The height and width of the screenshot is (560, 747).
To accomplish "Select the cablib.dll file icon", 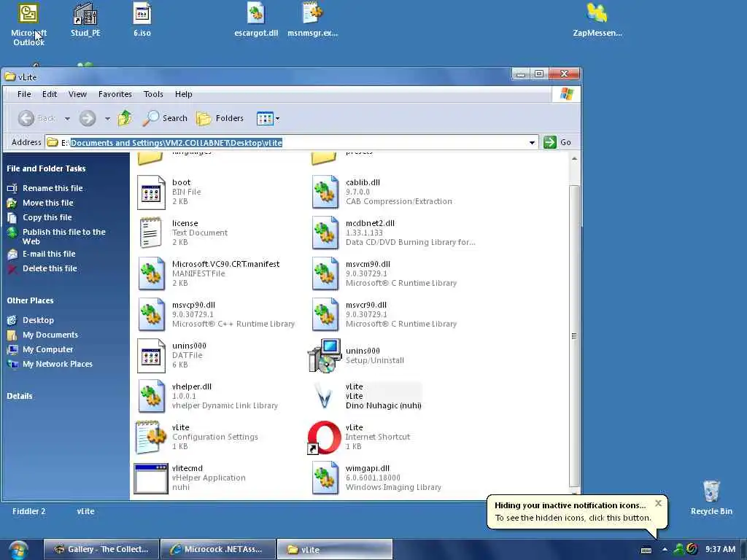I will pyautogui.click(x=325, y=192).
